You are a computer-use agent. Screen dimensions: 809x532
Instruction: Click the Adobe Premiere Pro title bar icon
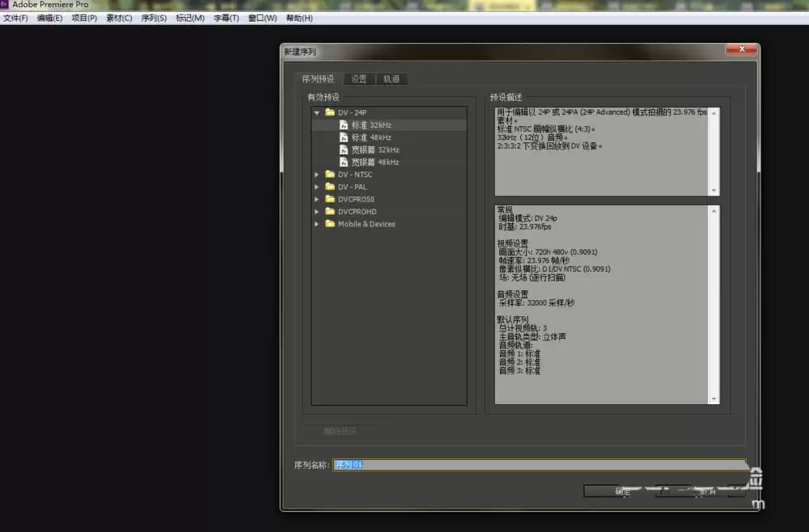click(5, 5)
